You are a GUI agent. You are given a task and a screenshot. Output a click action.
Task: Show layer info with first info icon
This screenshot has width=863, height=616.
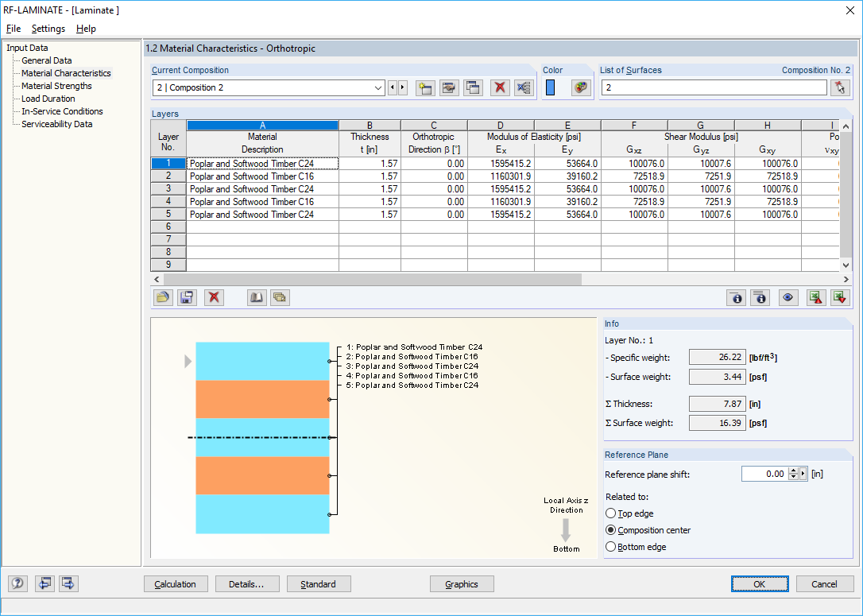point(736,298)
